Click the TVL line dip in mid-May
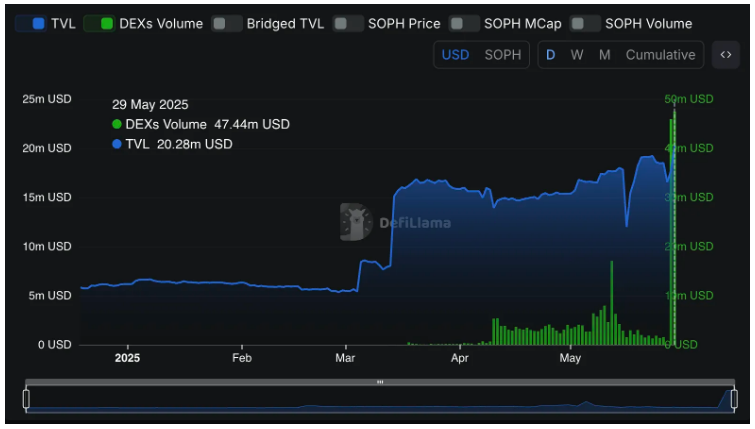Image resolution: width=755 pixels, height=429 pixels. tap(626, 224)
